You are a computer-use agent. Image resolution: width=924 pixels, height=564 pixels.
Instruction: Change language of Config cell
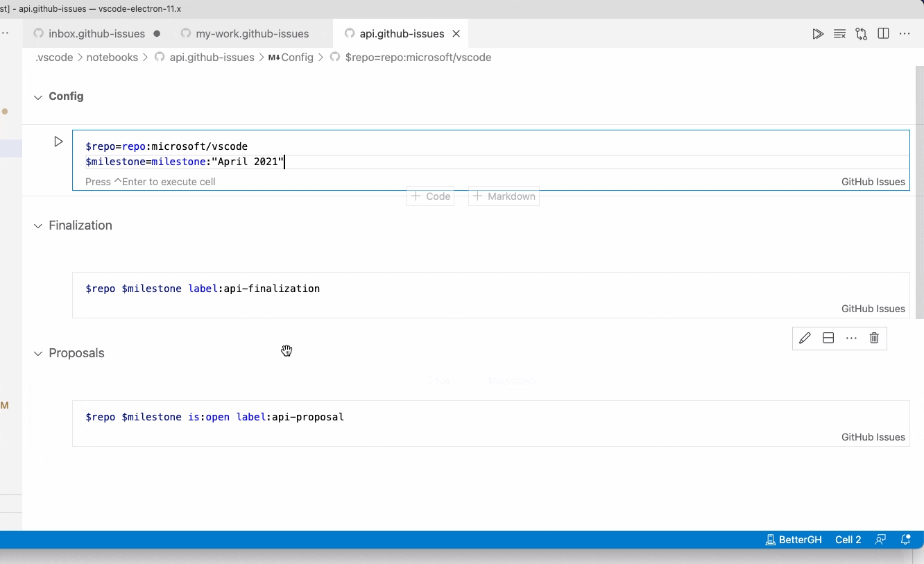pyautogui.click(x=873, y=182)
